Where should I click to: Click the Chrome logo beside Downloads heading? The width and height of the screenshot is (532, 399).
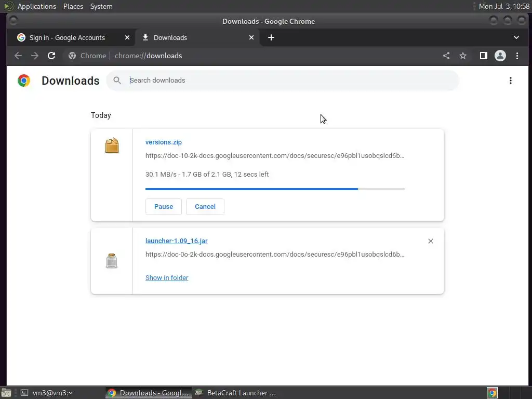point(24,81)
